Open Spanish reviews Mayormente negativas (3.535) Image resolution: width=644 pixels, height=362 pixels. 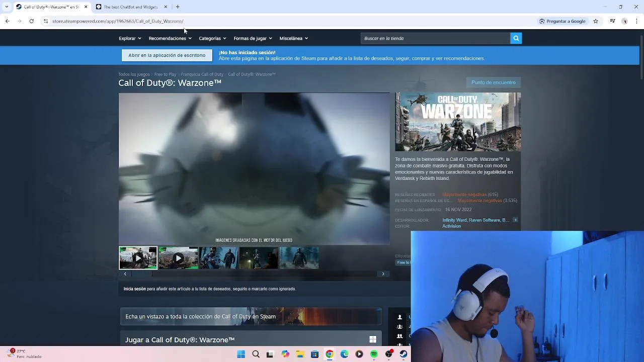pyautogui.click(x=487, y=201)
